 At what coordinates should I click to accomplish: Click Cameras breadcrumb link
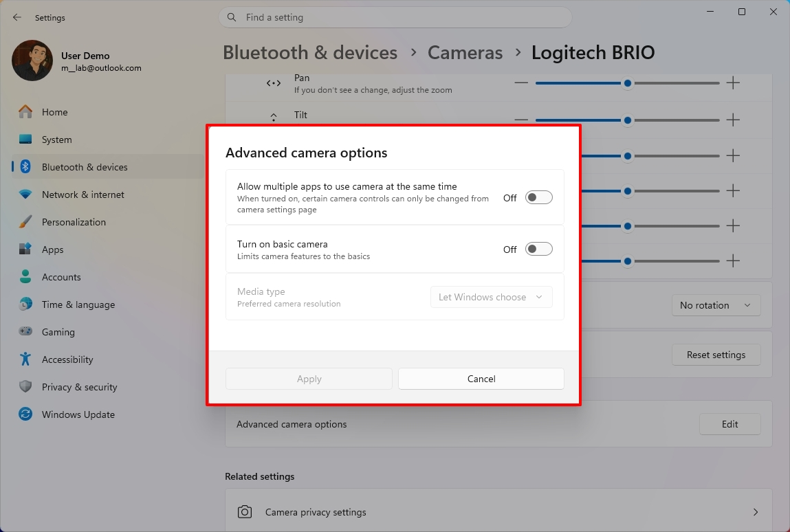[465, 52]
